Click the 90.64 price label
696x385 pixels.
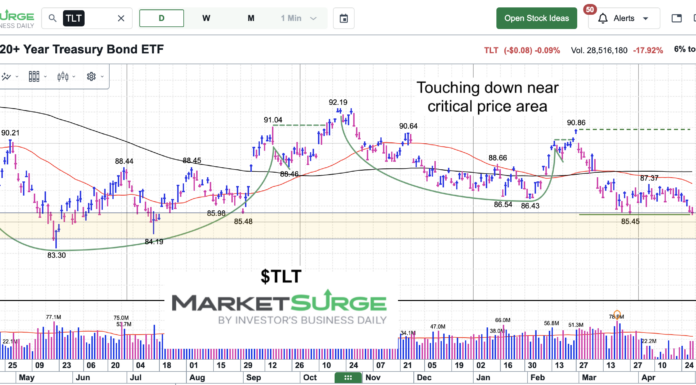click(x=408, y=126)
